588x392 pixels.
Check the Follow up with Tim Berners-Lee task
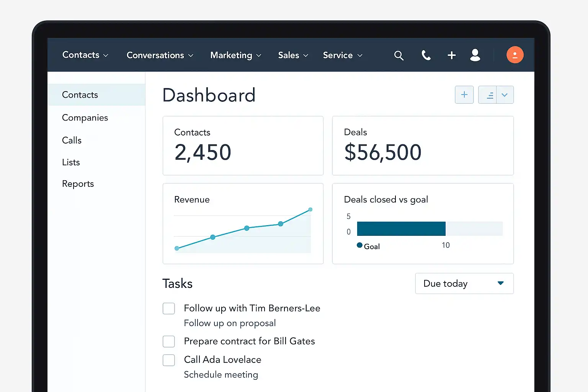pyautogui.click(x=169, y=309)
